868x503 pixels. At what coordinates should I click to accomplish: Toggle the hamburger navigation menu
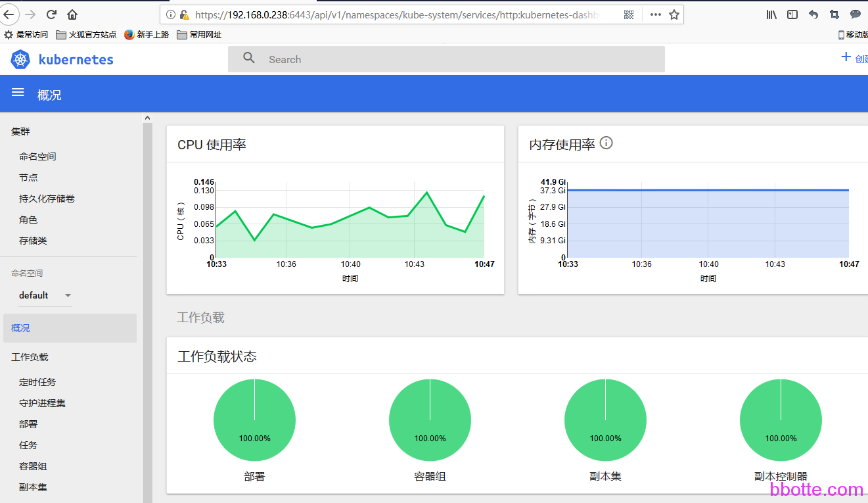pos(18,93)
